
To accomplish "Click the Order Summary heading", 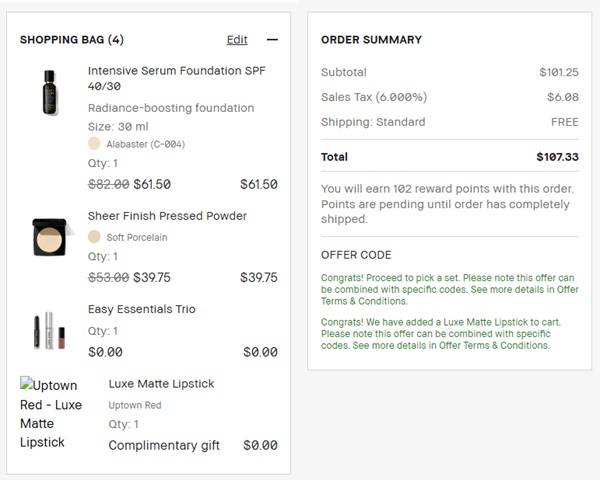I will pos(371,40).
